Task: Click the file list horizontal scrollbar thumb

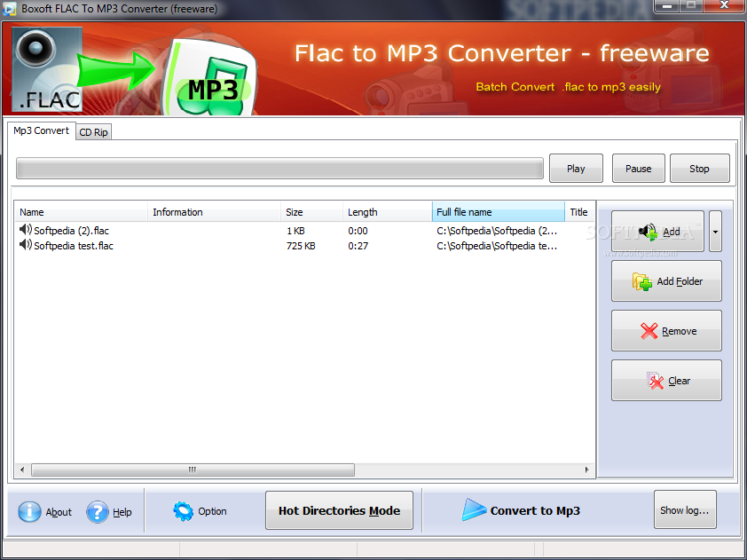Action: [x=193, y=469]
